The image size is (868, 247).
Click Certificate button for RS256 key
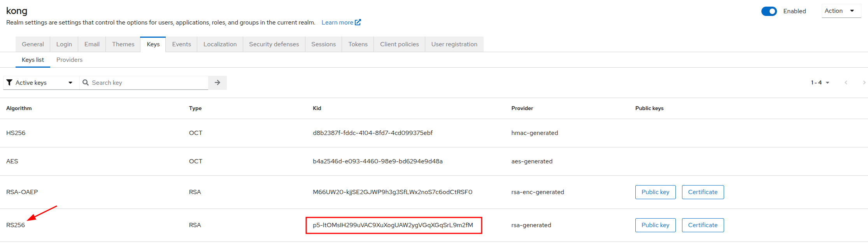[x=703, y=225]
